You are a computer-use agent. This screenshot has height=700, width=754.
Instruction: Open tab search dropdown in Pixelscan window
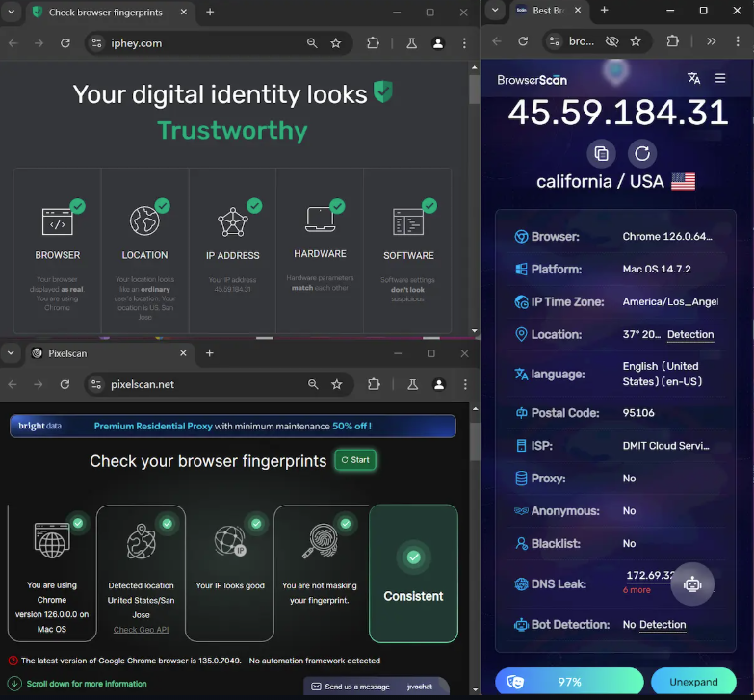[11, 353]
